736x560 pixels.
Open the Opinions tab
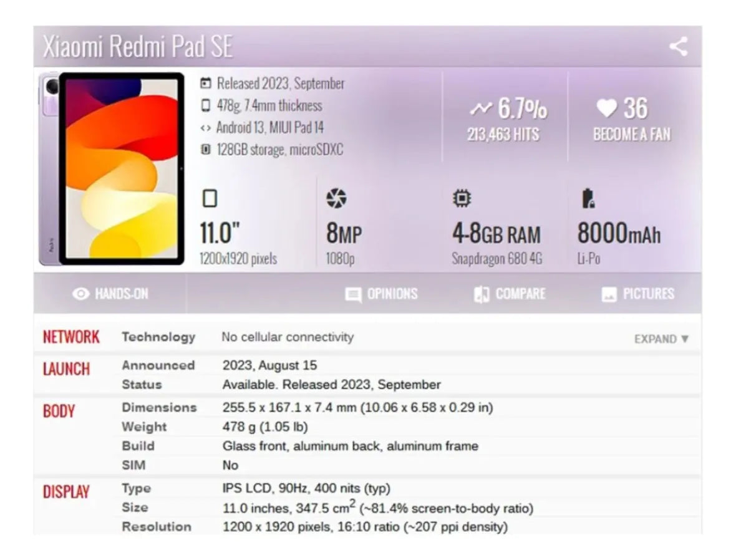tap(381, 294)
